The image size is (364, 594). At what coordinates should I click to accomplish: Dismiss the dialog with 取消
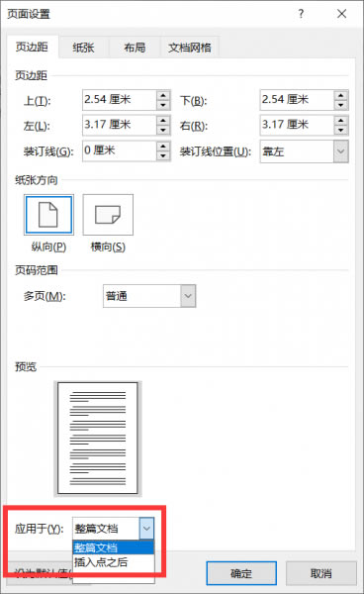320,573
